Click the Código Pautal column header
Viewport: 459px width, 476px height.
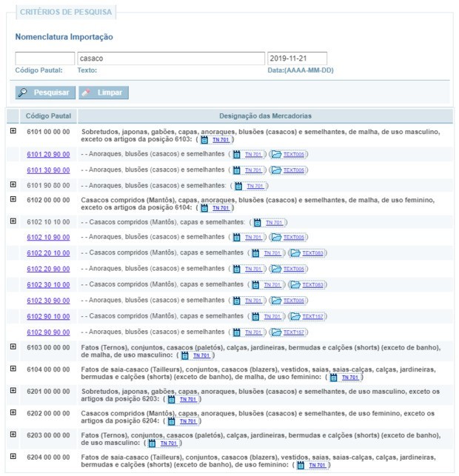point(48,116)
